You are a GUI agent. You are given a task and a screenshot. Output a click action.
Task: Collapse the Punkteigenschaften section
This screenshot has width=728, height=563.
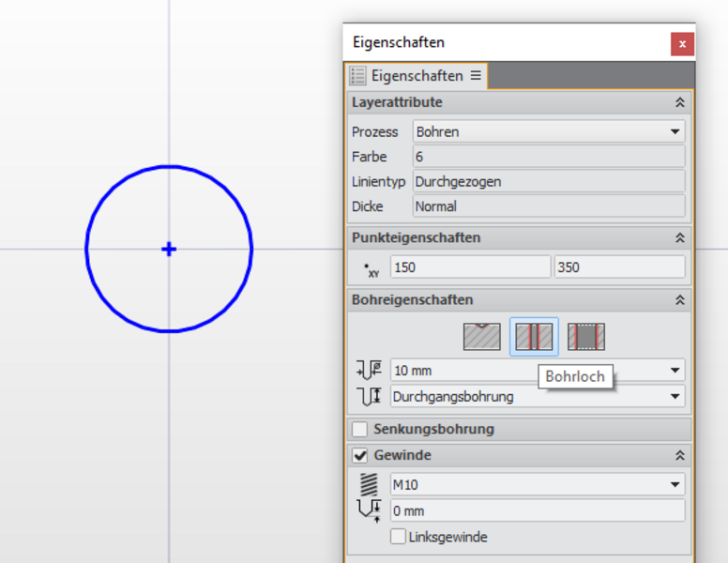pos(680,237)
